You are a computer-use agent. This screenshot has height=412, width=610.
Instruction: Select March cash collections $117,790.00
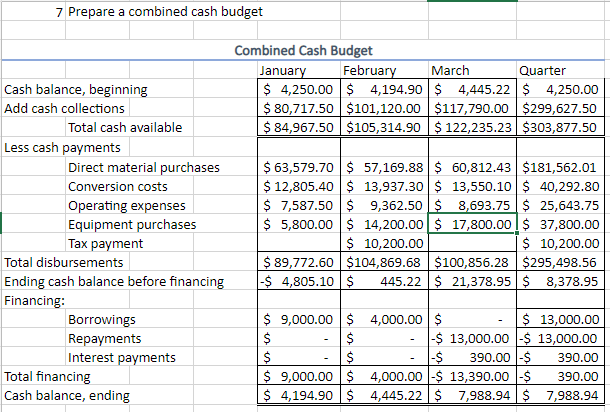click(x=473, y=109)
